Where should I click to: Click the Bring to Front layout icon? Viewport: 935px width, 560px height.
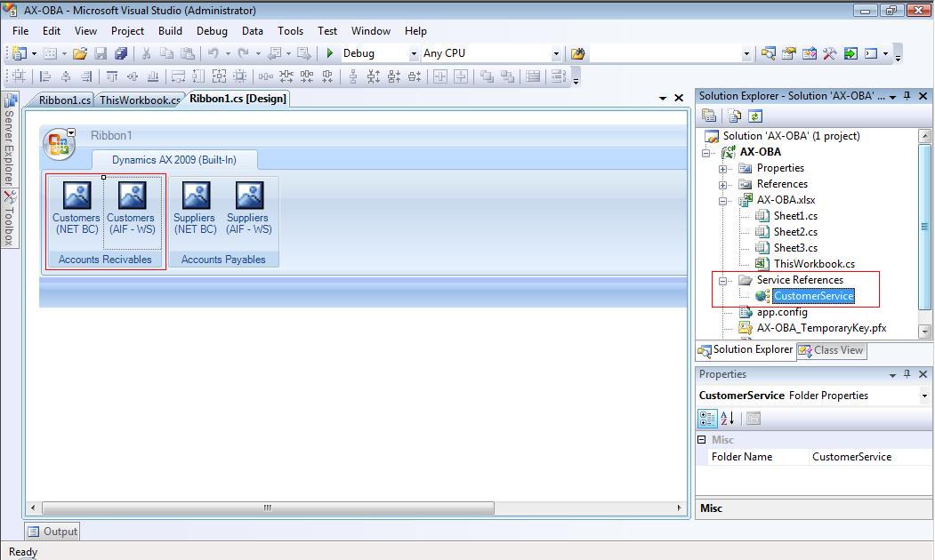488,76
